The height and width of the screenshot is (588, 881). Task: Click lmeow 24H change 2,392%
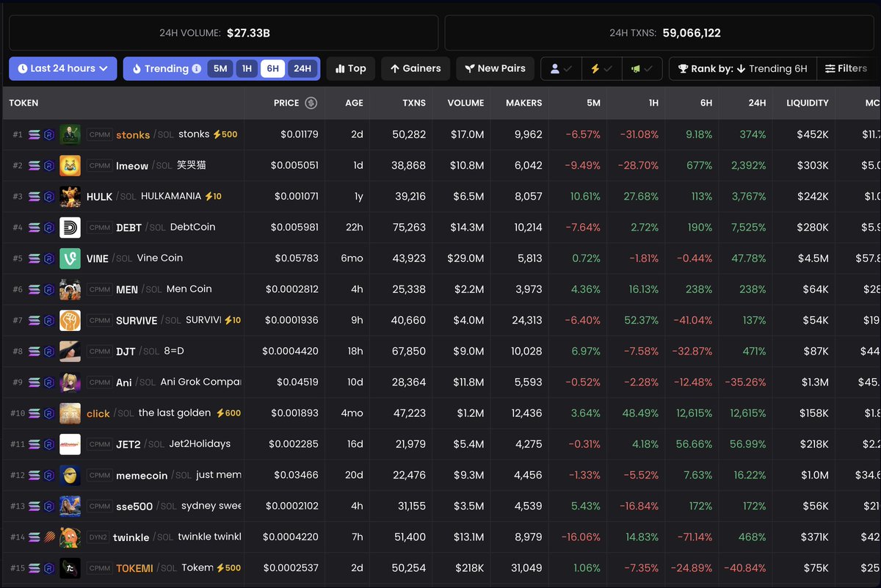[748, 166]
